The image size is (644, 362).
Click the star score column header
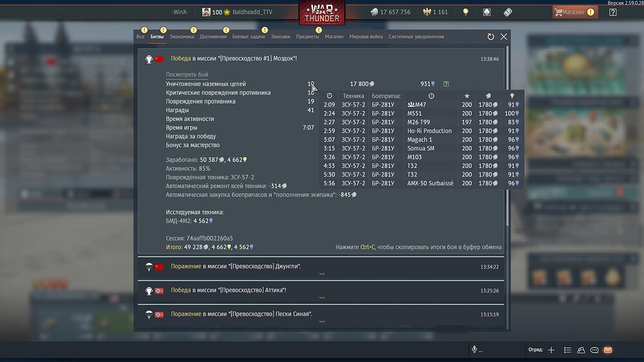click(x=466, y=96)
